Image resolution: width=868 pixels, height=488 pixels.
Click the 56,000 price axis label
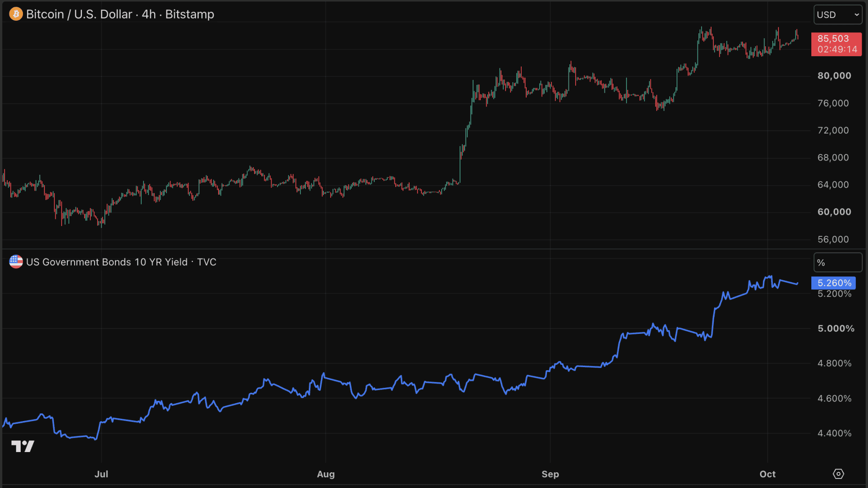[833, 239]
